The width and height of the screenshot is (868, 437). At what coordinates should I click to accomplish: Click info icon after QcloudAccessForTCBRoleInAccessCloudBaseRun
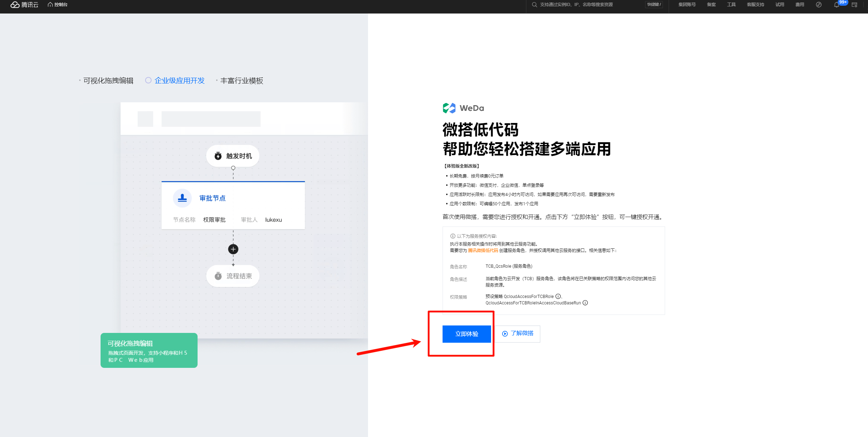point(585,303)
